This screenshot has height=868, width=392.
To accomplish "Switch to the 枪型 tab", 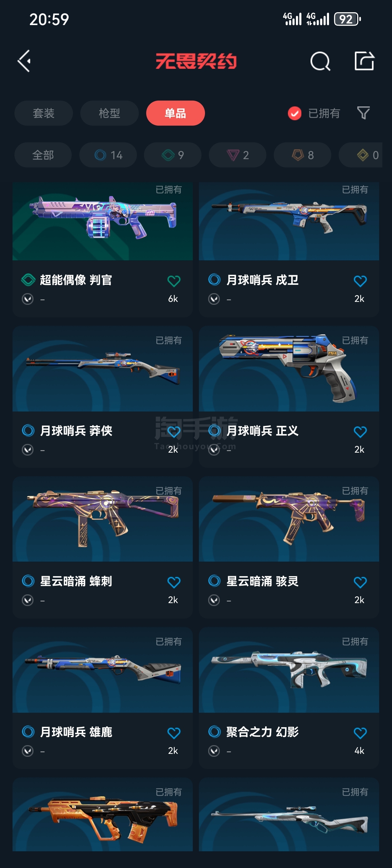I will pyautogui.click(x=110, y=113).
